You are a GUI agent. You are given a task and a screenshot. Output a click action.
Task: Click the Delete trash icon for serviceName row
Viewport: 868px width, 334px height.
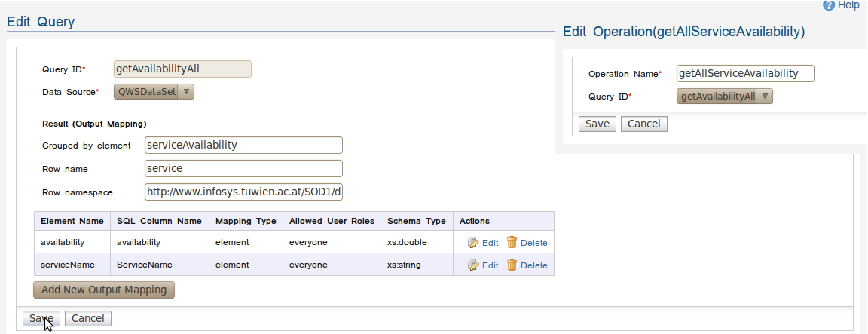click(512, 265)
